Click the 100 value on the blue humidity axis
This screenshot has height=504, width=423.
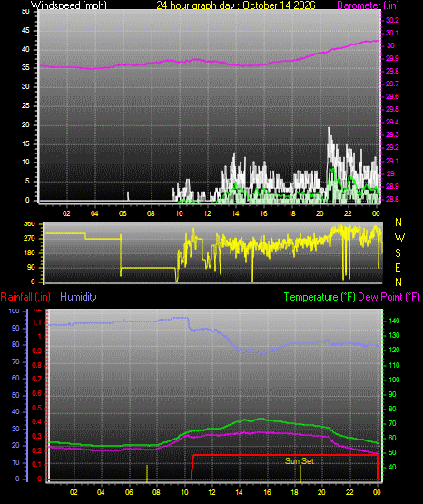[15, 311]
